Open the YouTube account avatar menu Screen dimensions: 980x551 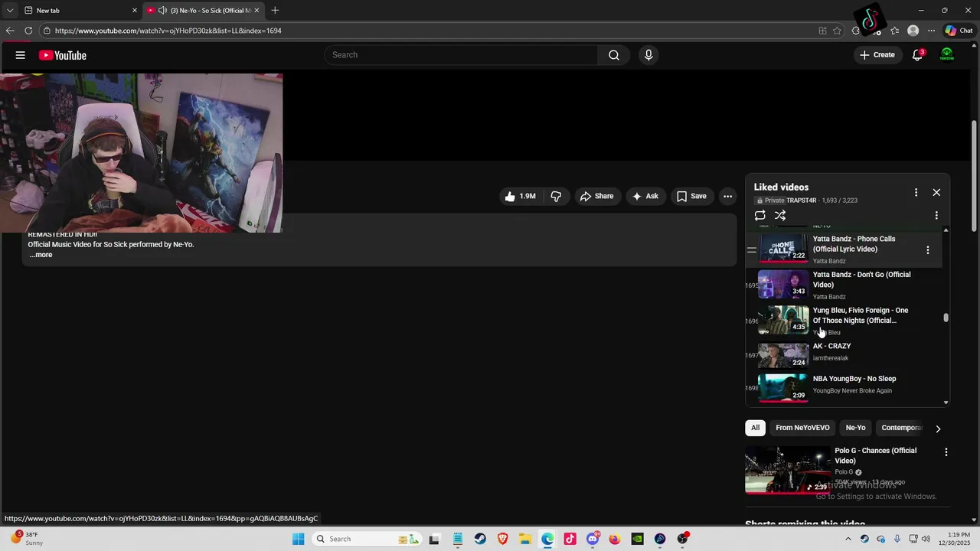coord(947,55)
